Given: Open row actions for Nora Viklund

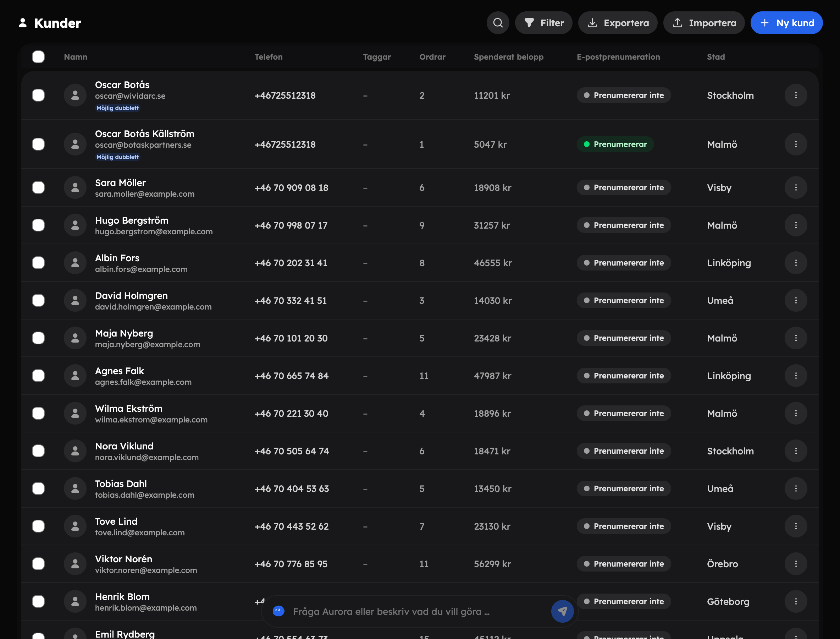Looking at the screenshot, I should 796,451.
